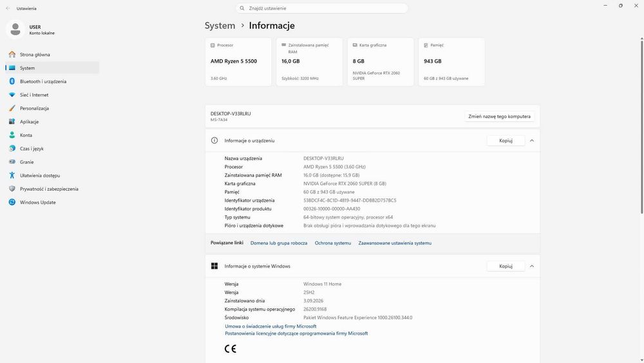
Task: Click the Sieć i Internet wifi icon
Action: click(12, 95)
